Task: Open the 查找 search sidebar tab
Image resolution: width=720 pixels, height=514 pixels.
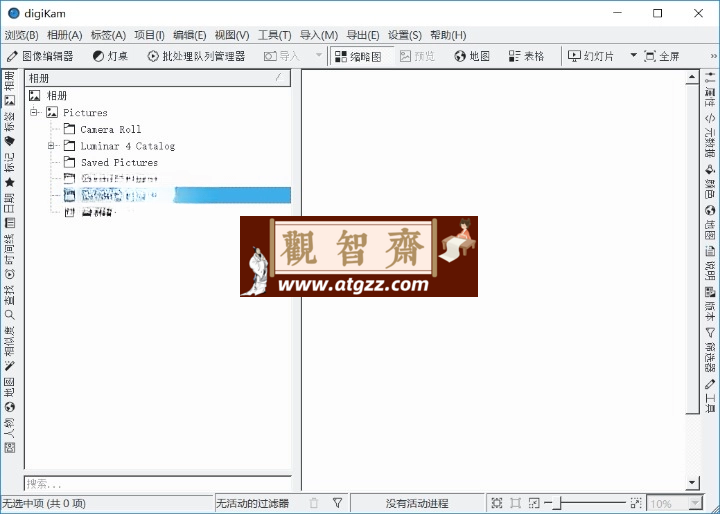Action: click(9, 303)
